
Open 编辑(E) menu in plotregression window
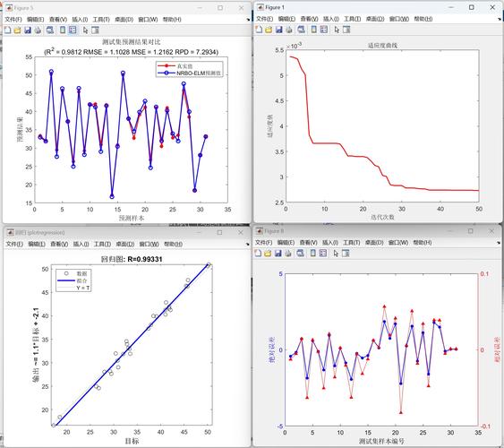pos(37,244)
